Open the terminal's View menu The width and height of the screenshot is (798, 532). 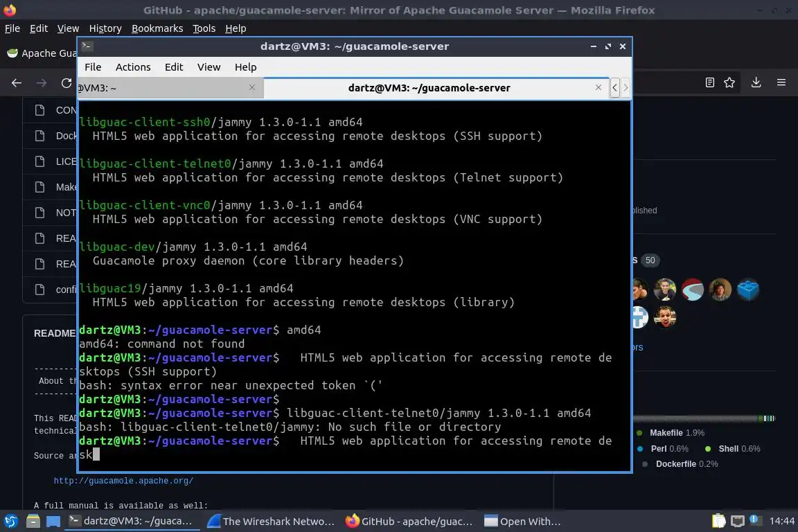point(209,67)
